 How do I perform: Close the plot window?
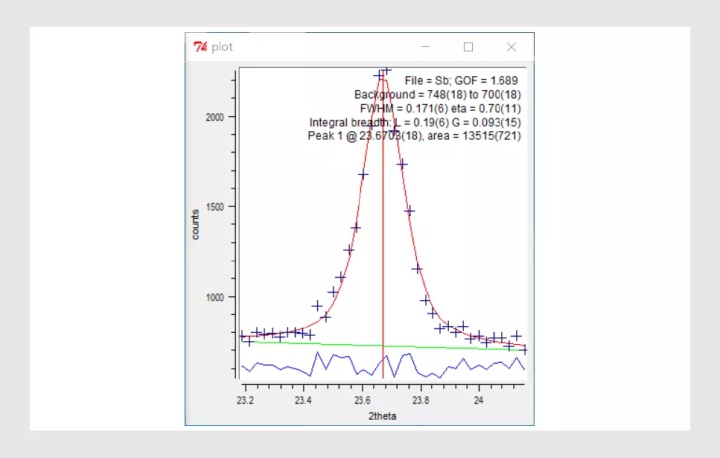pos(511,47)
